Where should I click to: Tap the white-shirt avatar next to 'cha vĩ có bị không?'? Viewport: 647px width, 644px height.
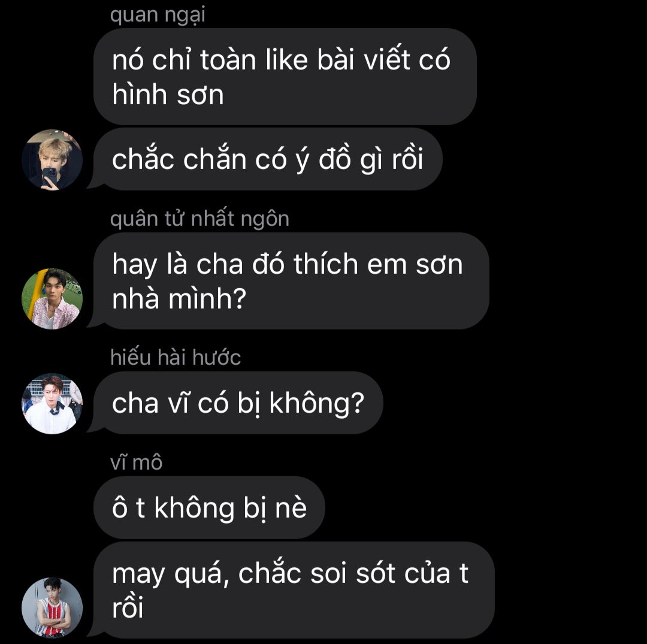[52, 404]
